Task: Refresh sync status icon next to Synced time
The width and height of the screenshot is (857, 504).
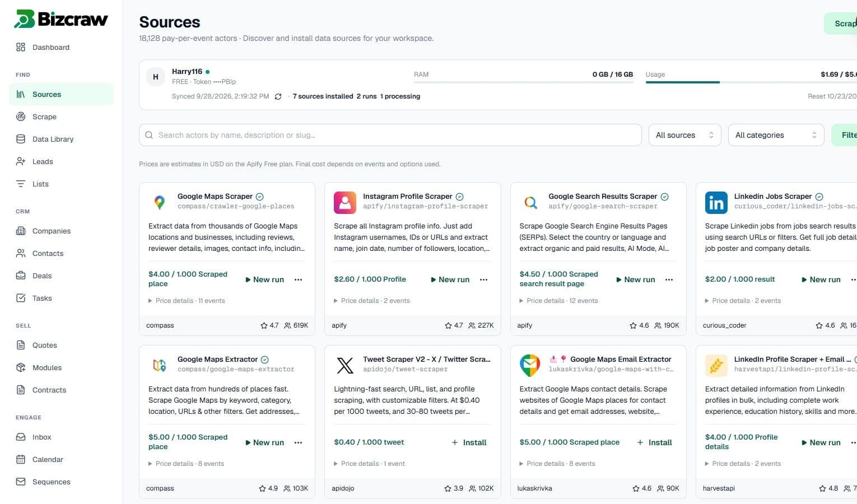Action: (x=278, y=96)
